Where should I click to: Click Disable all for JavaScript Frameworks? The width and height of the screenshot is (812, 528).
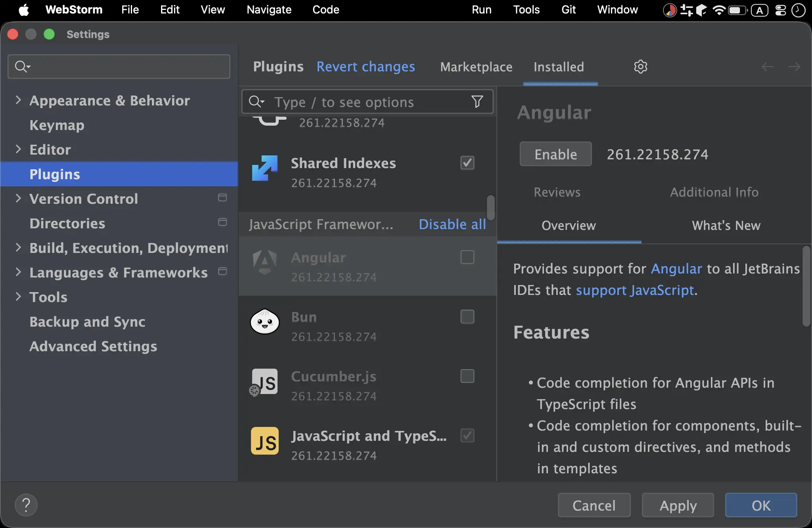click(452, 224)
